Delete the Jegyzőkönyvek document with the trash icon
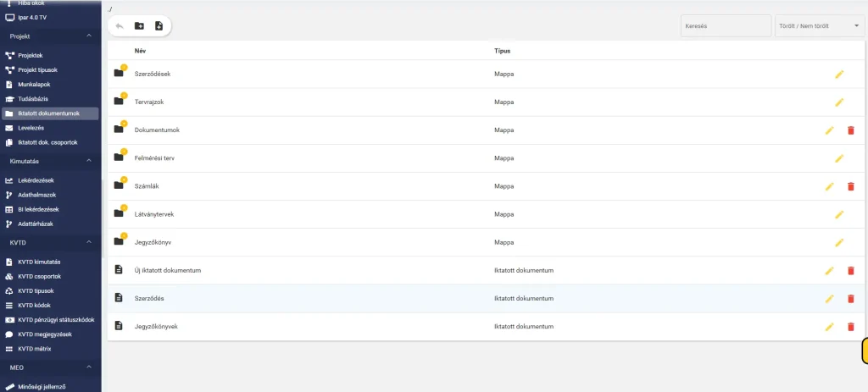The width and height of the screenshot is (868, 392). pos(851,327)
